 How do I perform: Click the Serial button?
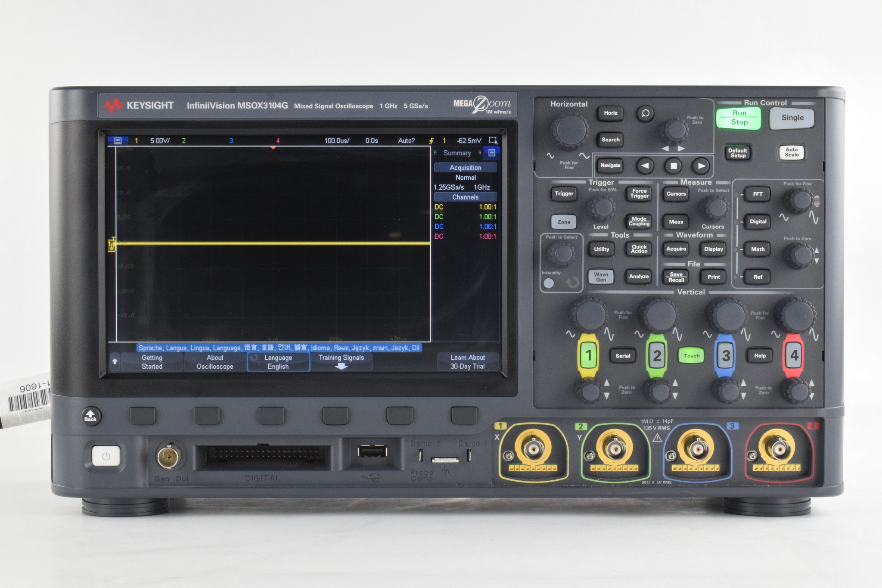[623, 356]
